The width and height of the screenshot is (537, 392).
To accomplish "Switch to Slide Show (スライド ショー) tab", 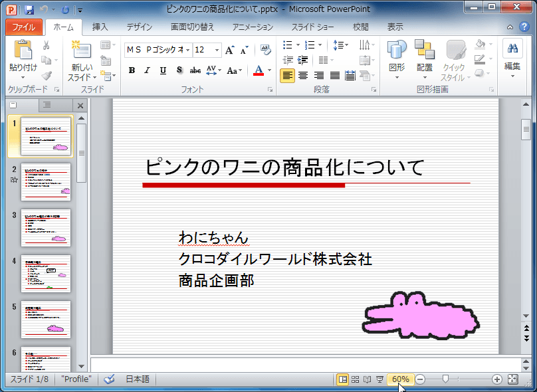I will pos(312,27).
